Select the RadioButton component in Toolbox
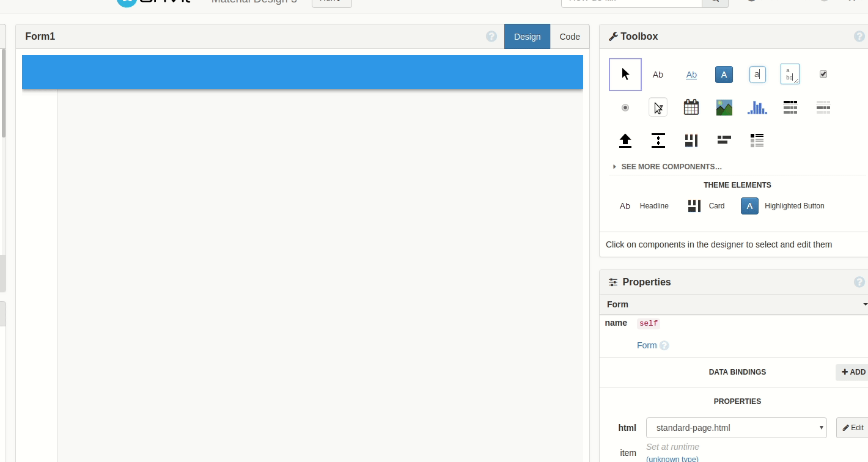Viewport: 868px width, 462px height. 625,108
